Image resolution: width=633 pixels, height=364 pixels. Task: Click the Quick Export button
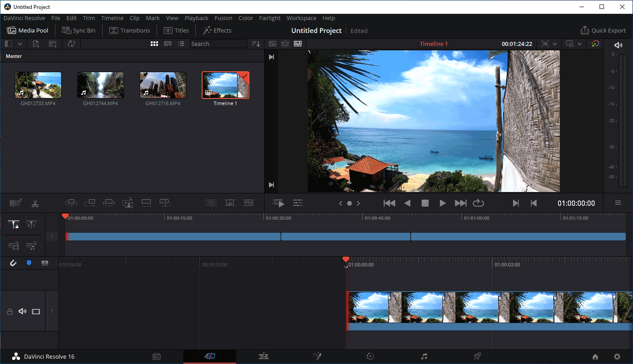(x=603, y=30)
